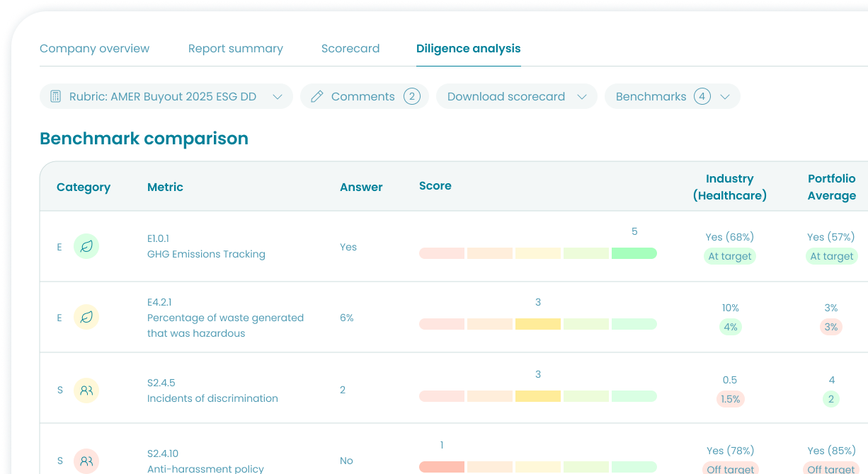Open the Benchmarks dropdown

(673, 96)
